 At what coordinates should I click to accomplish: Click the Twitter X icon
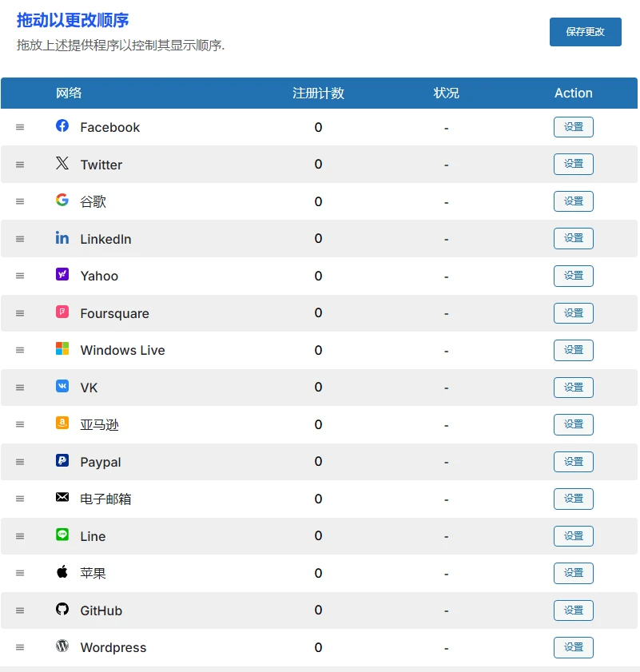62,164
